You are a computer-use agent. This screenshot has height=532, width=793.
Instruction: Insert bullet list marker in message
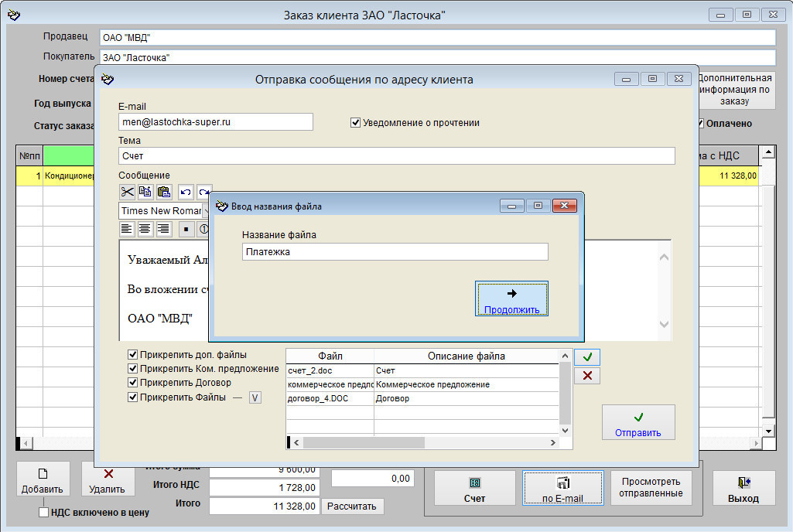click(186, 229)
